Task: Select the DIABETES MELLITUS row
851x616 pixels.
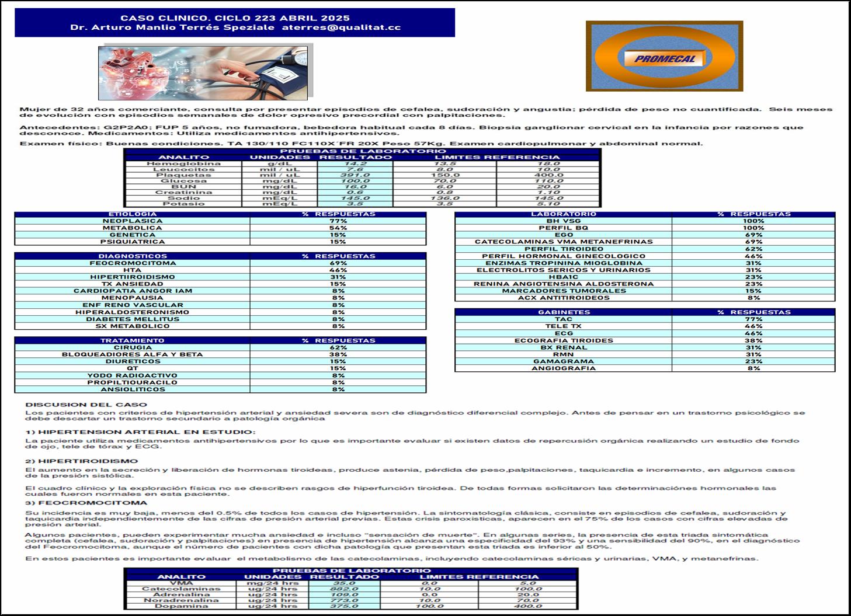Action: click(220, 319)
